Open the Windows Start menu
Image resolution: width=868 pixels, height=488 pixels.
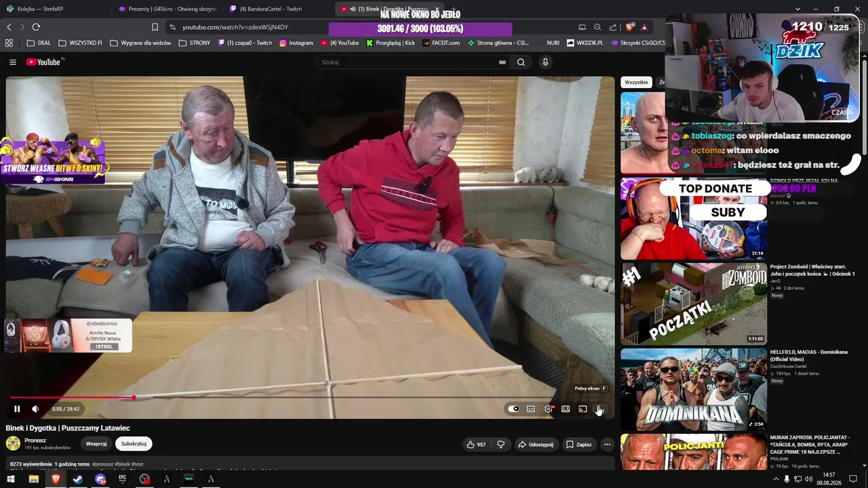12,479
